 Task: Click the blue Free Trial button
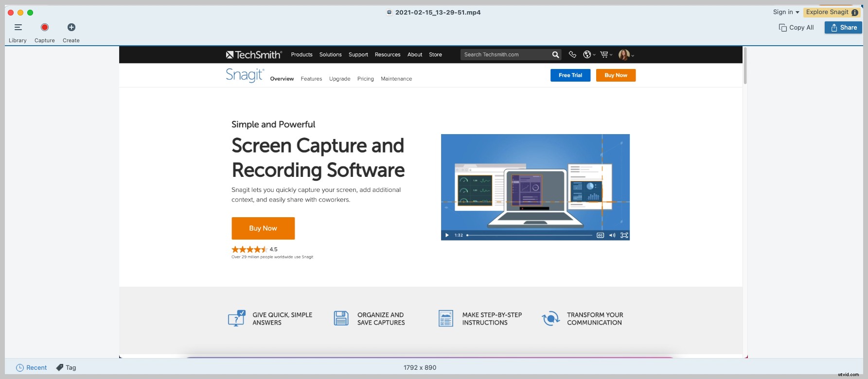click(x=570, y=75)
